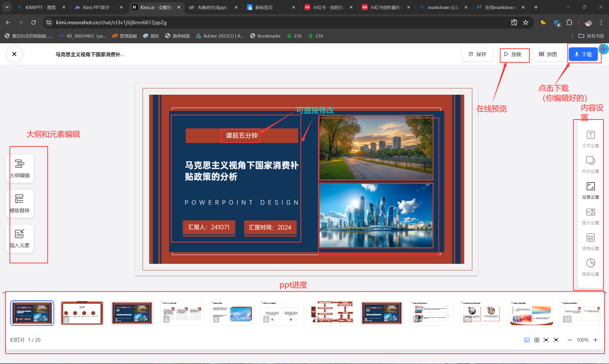This screenshot has height=364, width=609.
Task: Click the 下载 download button
Action: (x=583, y=54)
